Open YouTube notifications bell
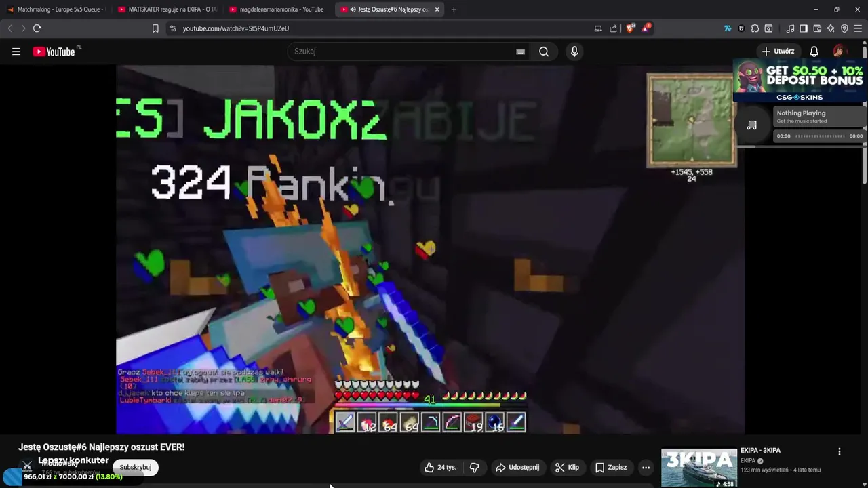 coord(814,52)
